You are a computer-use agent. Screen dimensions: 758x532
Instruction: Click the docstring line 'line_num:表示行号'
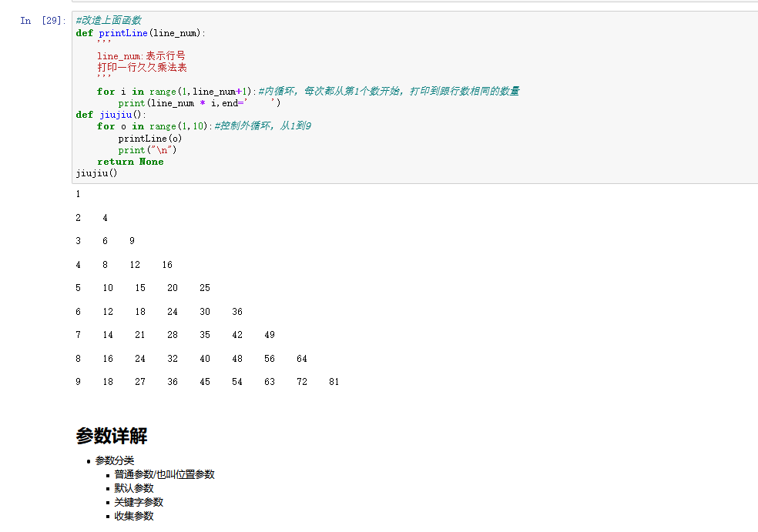coord(141,55)
